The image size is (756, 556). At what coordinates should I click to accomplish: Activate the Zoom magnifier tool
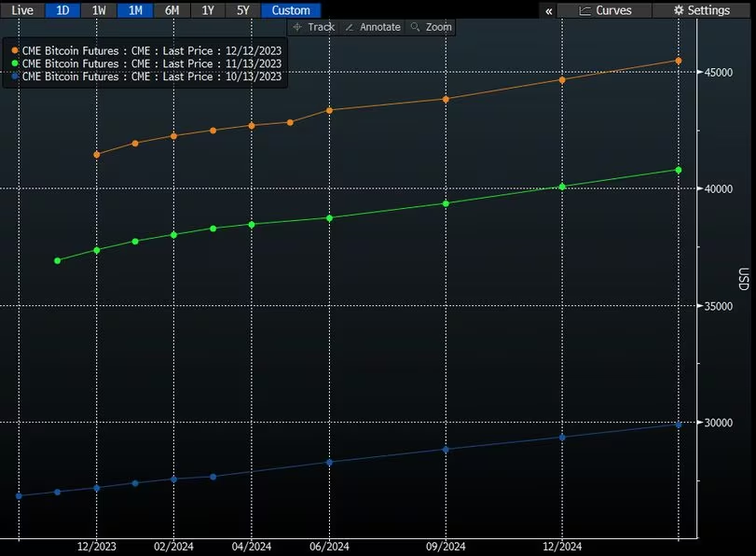pyautogui.click(x=415, y=27)
